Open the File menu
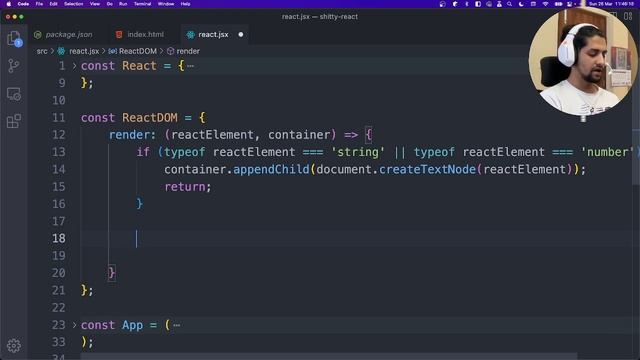The height and width of the screenshot is (360, 640). point(39,4)
